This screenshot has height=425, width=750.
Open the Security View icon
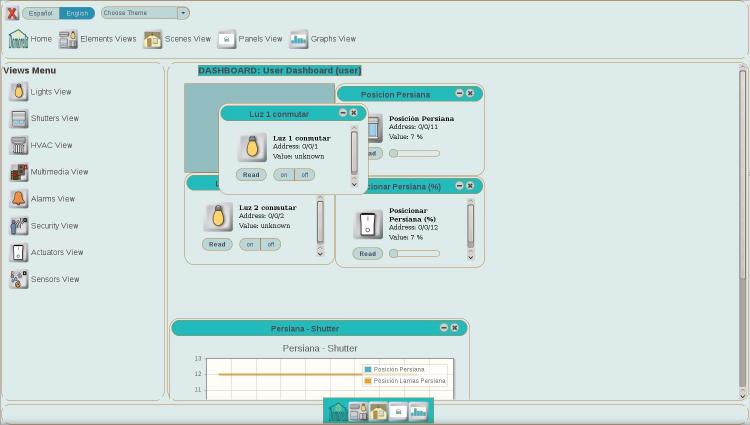[18, 226]
